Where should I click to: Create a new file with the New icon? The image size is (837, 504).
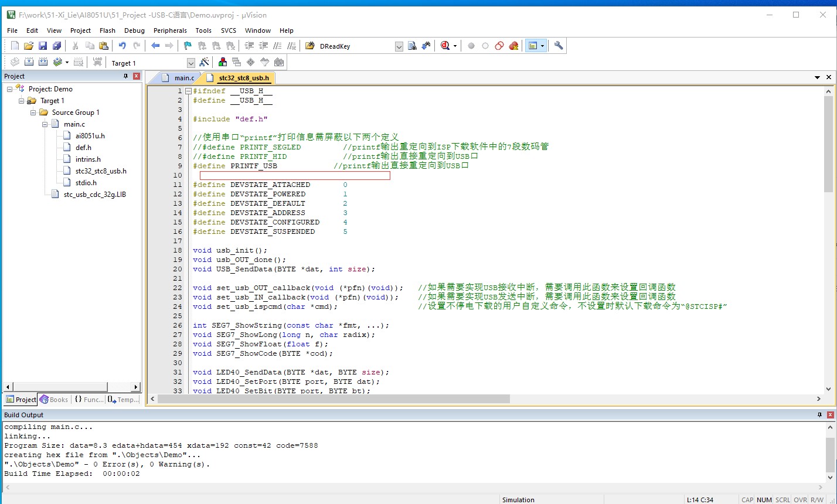pos(15,46)
